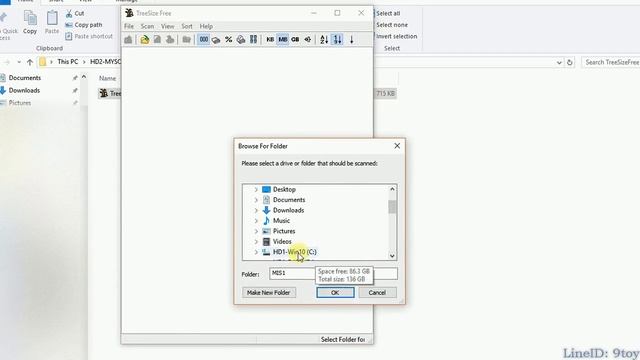Click the OK button
The image size is (640, 360).
[x=335, y=293]
